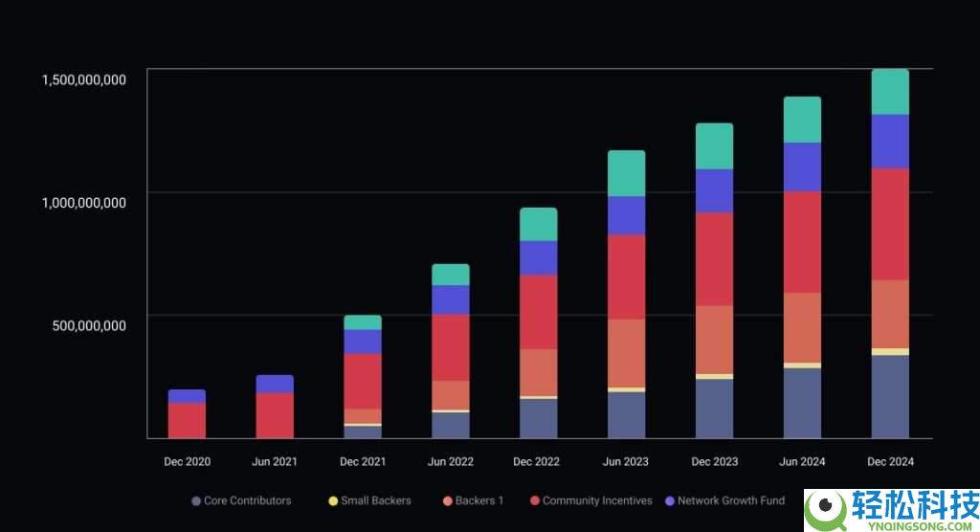Select salmon Backers 1 segment in Jun 2023 bar
The image size is (980, 532).
coord(626,354)
